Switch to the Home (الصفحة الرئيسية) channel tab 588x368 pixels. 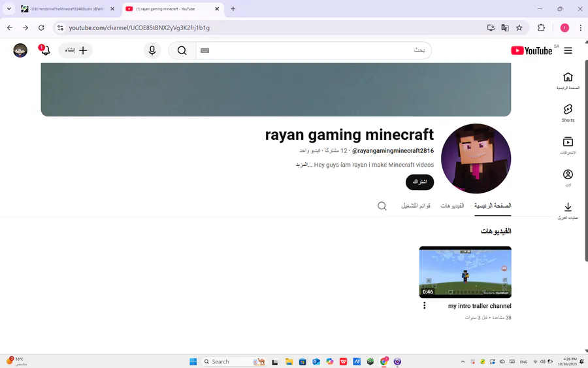click(x=493, y=205)
